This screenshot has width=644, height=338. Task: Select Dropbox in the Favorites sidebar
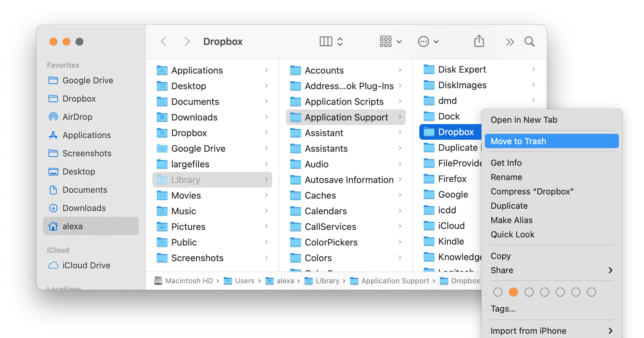pos(91,99)
